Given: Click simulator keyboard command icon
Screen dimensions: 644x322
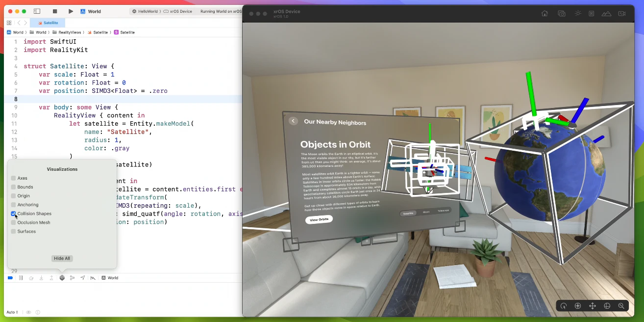Looking at the screenshot, I should 592,13.
